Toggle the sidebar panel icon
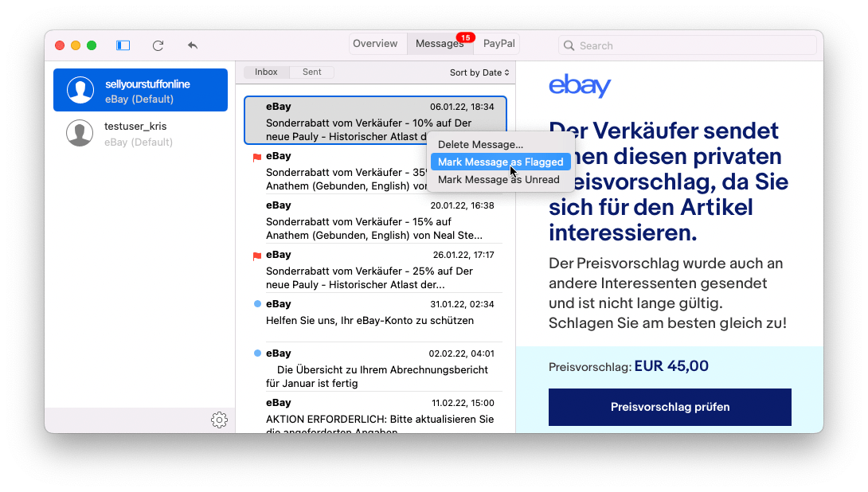Viewport: 868px width, 492px height. 123,45
